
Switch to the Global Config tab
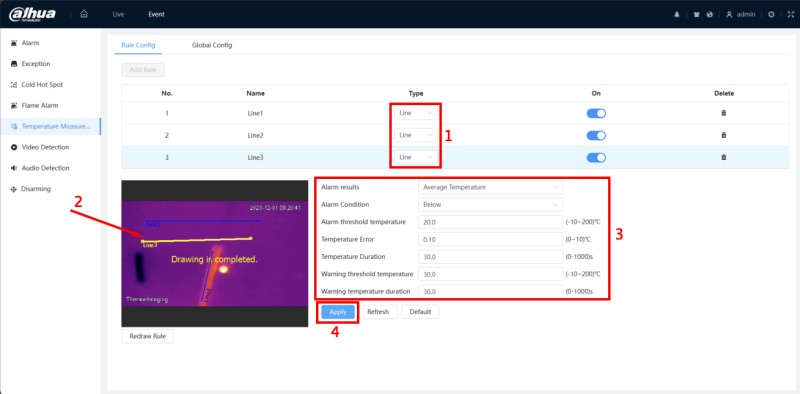coord(212,45)
